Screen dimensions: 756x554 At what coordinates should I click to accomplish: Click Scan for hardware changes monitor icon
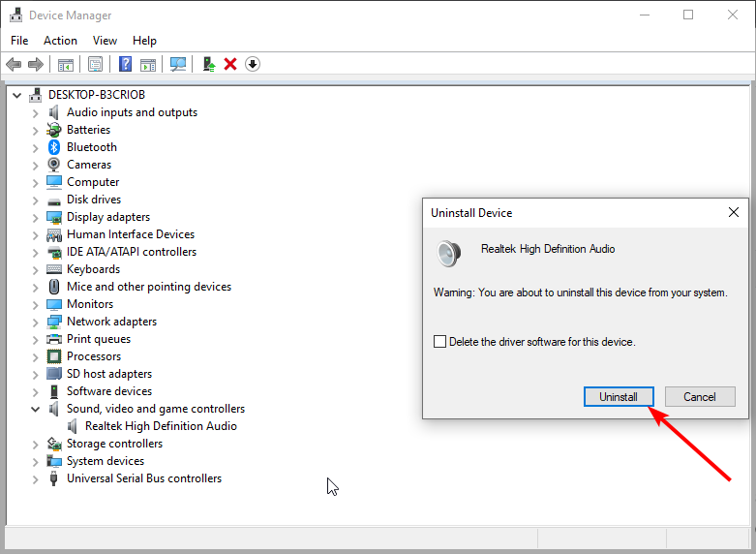coord(178,64)
